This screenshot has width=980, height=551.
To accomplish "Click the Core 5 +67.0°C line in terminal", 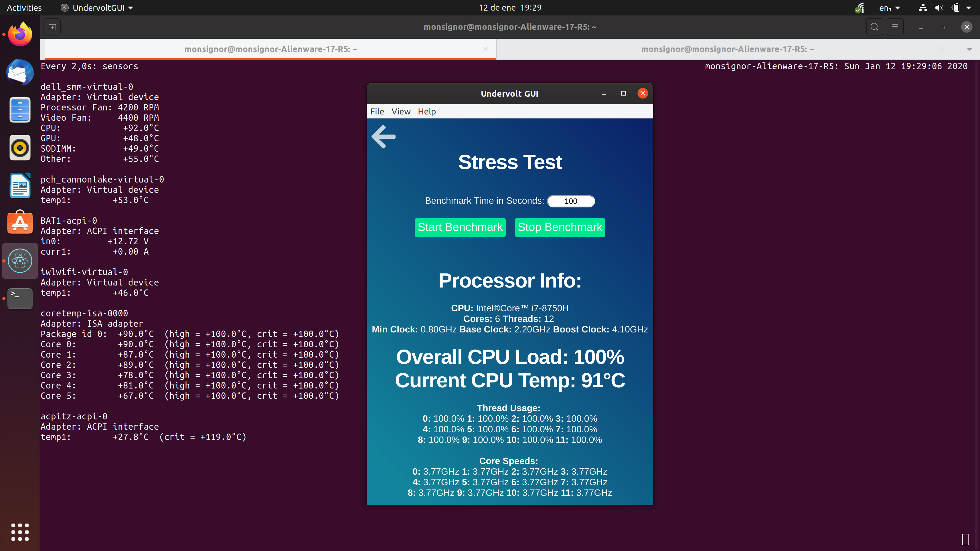I will (190, 396).
